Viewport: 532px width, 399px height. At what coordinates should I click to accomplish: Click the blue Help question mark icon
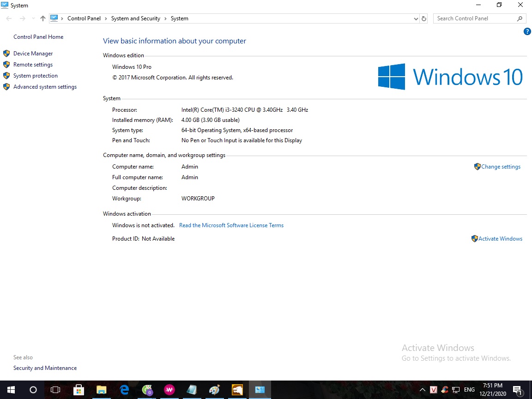click(527, 31)
